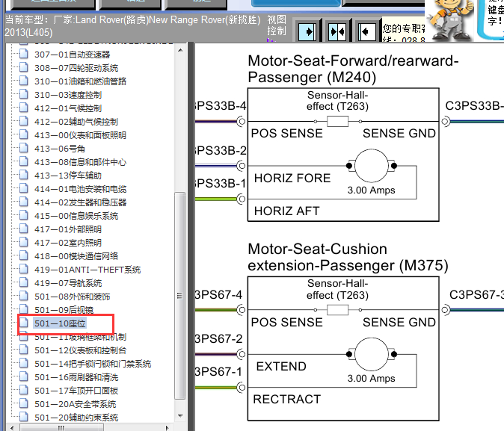
Task: Open 501—20A安全带系统 item
Action: tap(75, 404)
